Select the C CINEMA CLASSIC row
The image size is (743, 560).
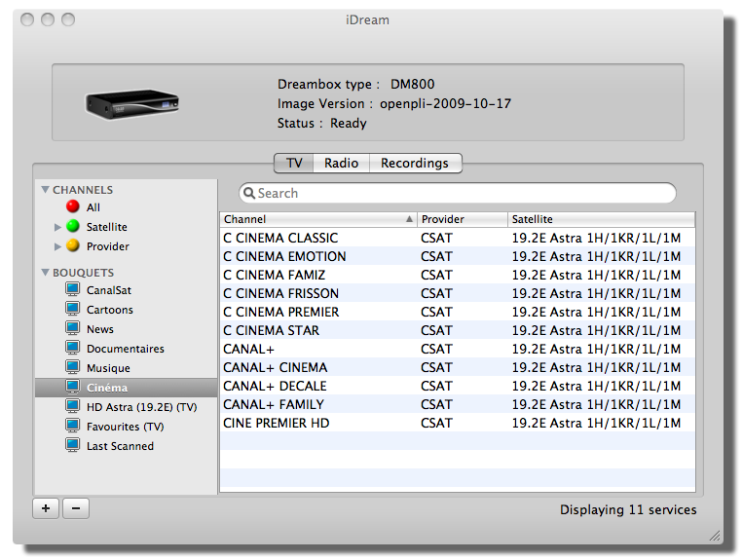point(458,238)
